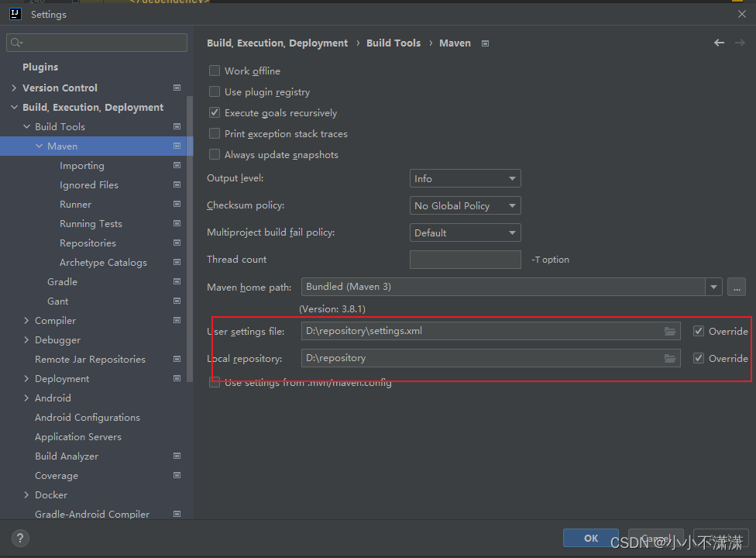The height and width of the screenshot is (558, 756).
Task: Click the OK button
Action: [590, 538]
